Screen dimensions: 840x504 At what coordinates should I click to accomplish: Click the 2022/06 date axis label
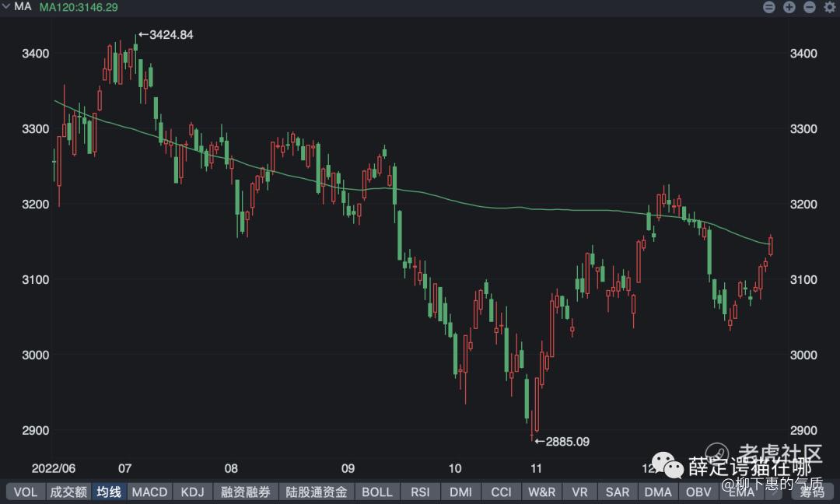[54, 469]
